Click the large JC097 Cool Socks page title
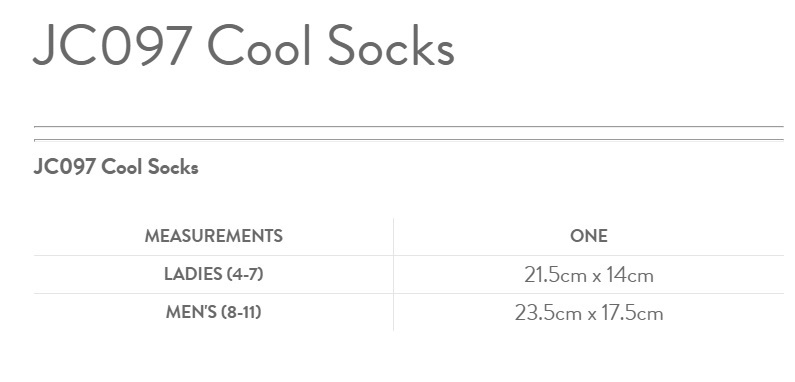795x382 pixels. pyautogui.click(x=243, y=46)
